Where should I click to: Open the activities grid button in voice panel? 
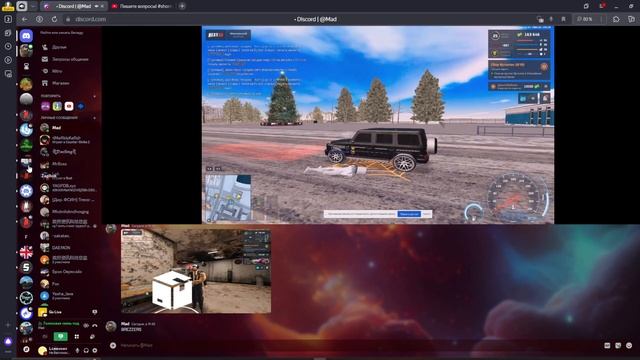[x=77, y=337]
